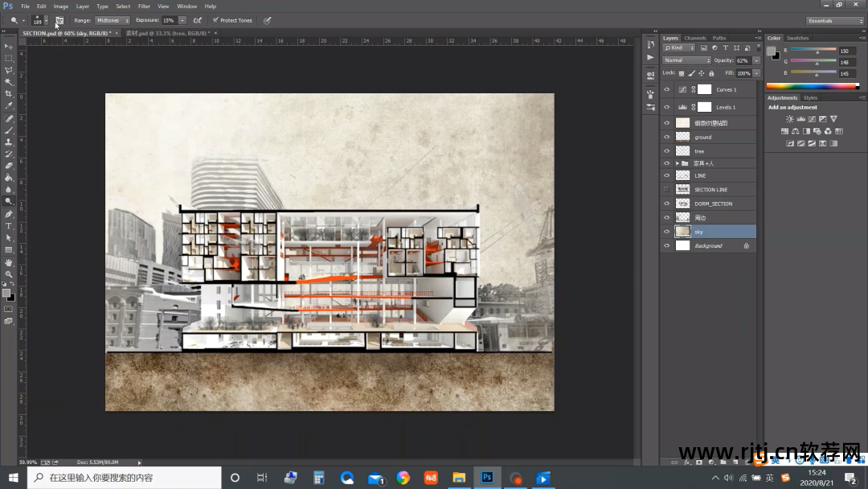Switch to the 素材.psd document tab
Viewport: 868px width, 489px height.
point(168,33)
